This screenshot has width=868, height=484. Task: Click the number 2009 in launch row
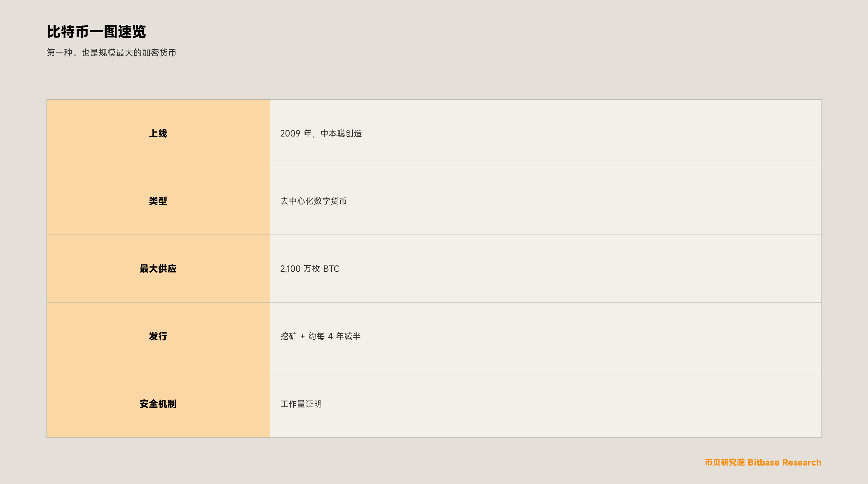[x=290, y=133]
